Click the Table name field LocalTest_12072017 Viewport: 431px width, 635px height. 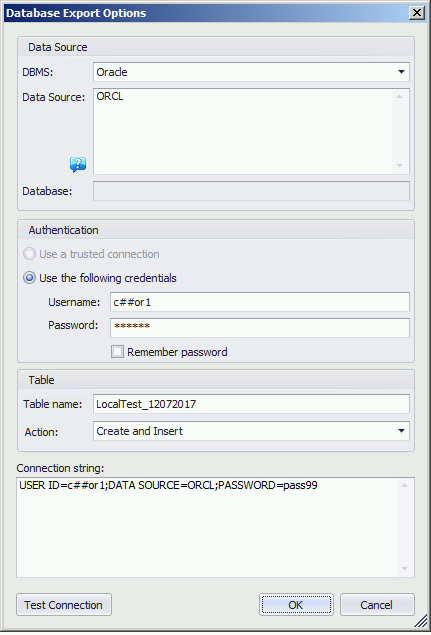pyautogui.click(x=251, y=404)
